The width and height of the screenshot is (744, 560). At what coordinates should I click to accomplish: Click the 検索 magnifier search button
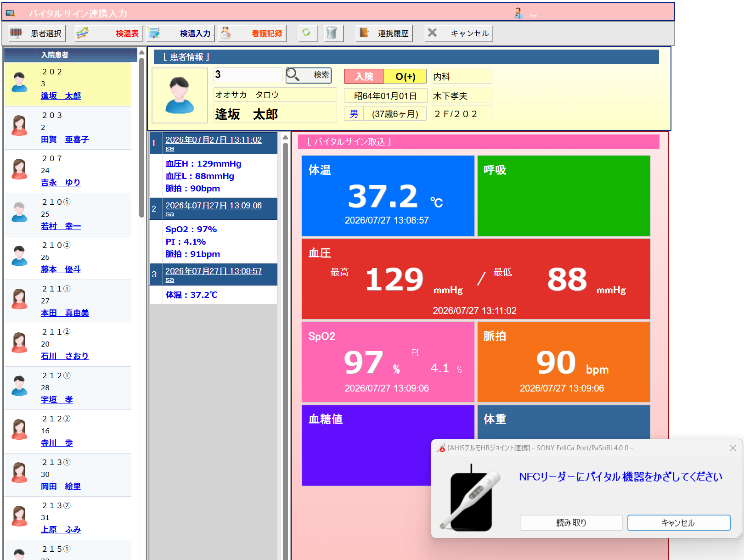tap(308, 75)
